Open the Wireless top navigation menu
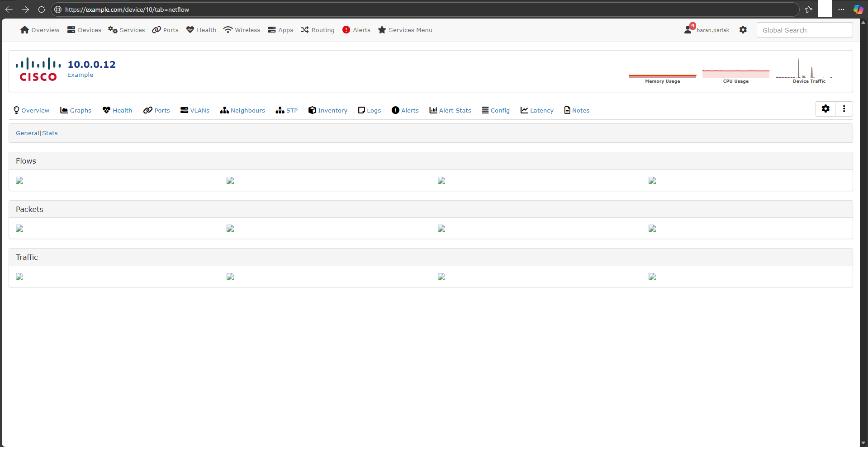 click(242, 30)
